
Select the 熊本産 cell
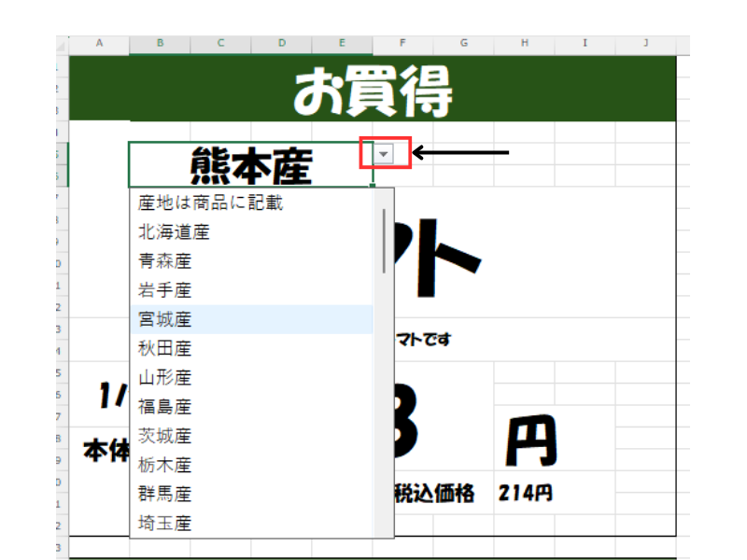click(x=250, y=165)
